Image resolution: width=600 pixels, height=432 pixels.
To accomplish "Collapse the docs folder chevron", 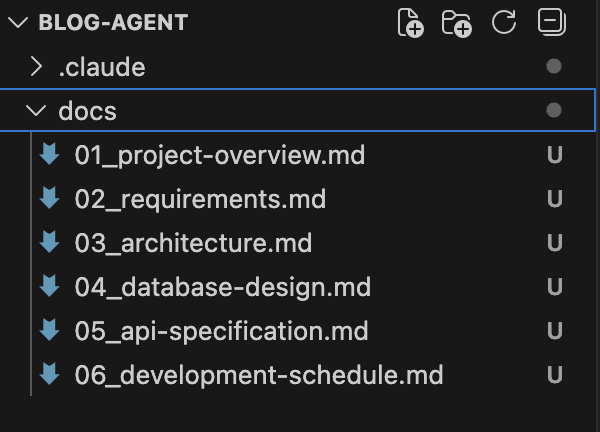I will pyautogui.click(x=37, y=111).
